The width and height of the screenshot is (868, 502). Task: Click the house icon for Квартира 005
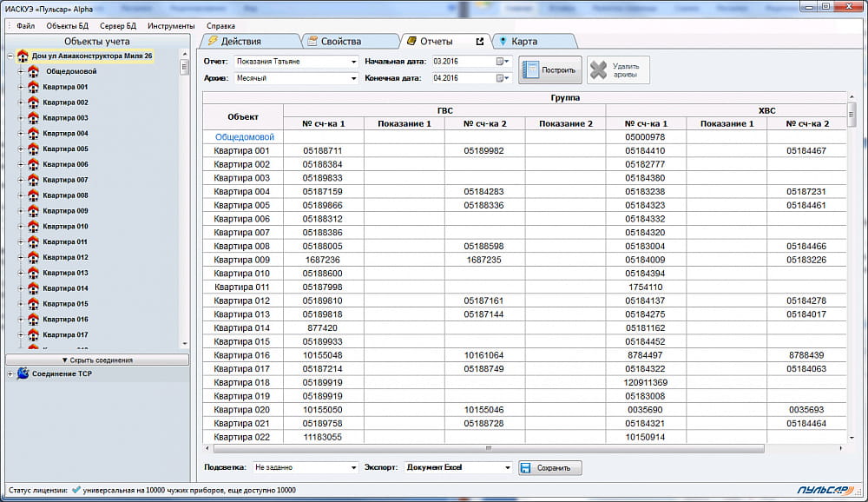tap(34, 149)
